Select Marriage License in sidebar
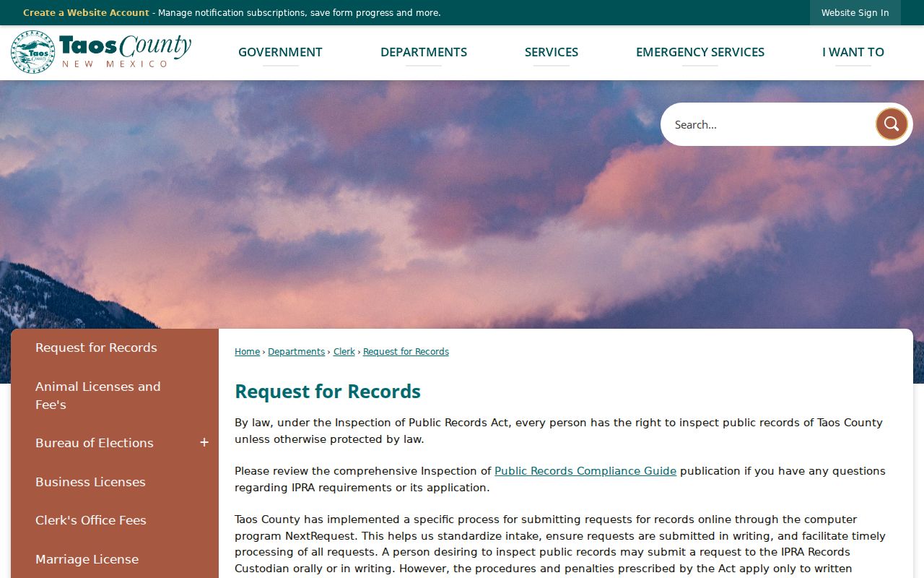The width and height of the screenshot is (924, 578). [x=115, y=559]
